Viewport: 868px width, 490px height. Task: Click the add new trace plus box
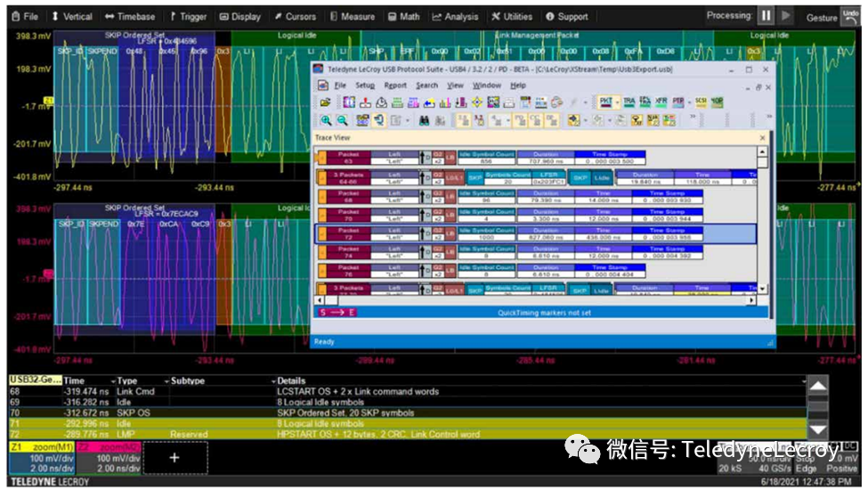coord(174,457)
